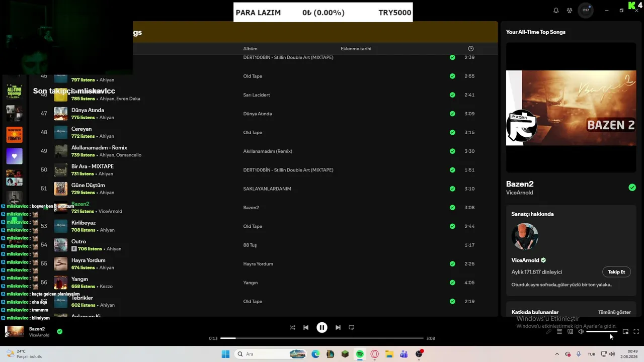The height and width of the screenshot is (362, 644).
Task: Open the All-Time Top Songs playlist in the sidebar
Action: pos(14,92)
